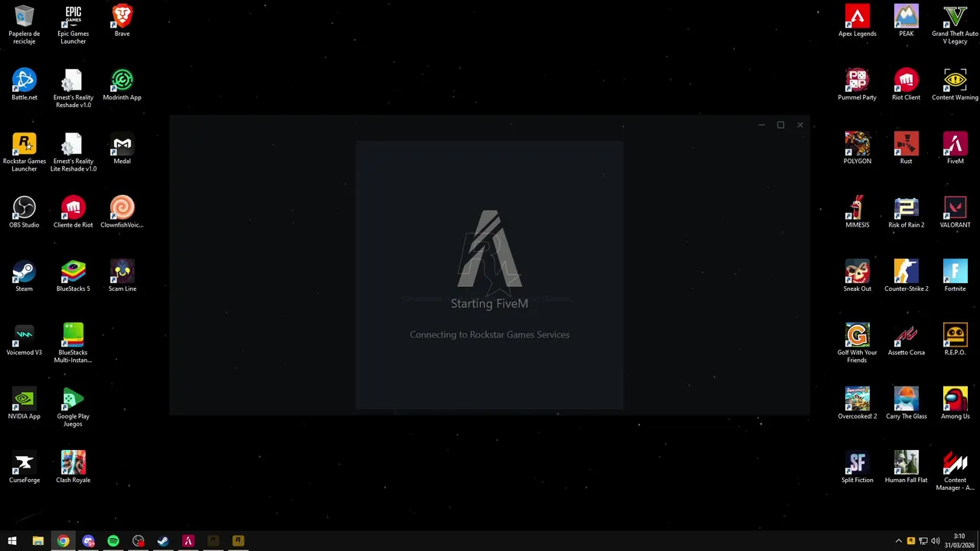The height and width of the screenshot is (551, 980).
Task: Select the Assetto Corsa desktop icon
Action: coord(906,340)
